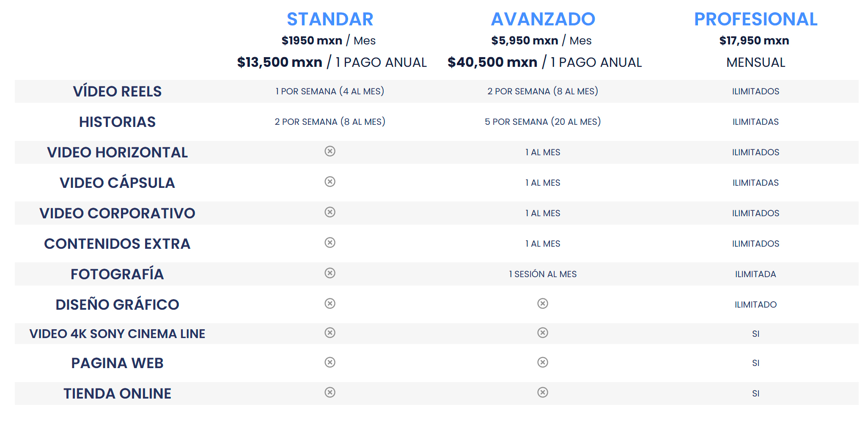Click the $17,950 mxn Profesional price
This screenshot has height=421, width=868.
[754, 41]
